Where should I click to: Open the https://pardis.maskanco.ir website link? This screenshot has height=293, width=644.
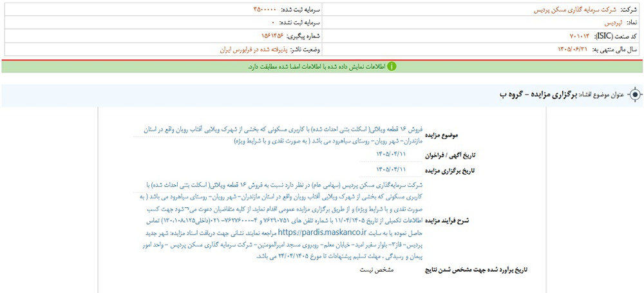point(322,232)
